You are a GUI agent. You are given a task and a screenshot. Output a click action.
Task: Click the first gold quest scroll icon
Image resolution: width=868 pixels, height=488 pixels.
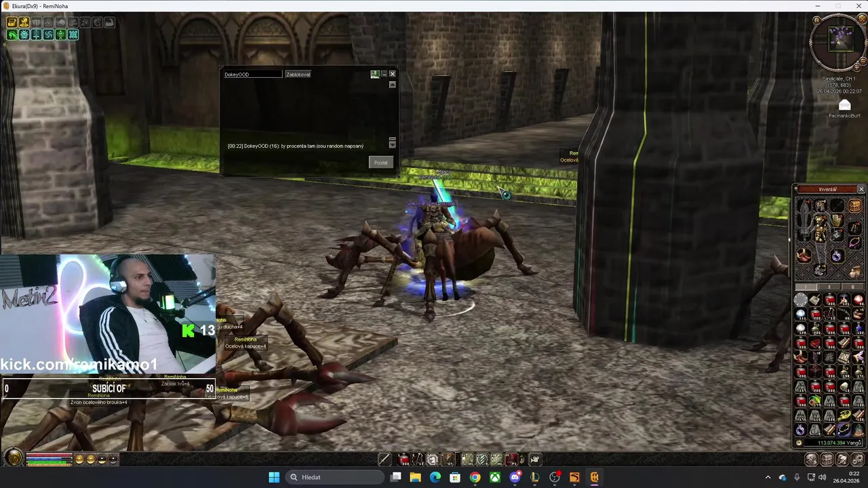click(x=12, y=22)
